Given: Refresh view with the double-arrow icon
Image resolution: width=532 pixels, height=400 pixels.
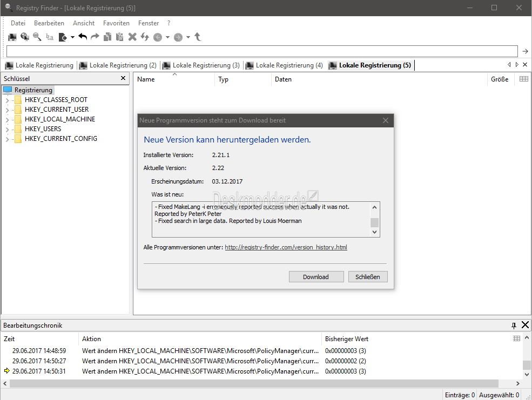Looking at the screenshot, I should (145, 37).
